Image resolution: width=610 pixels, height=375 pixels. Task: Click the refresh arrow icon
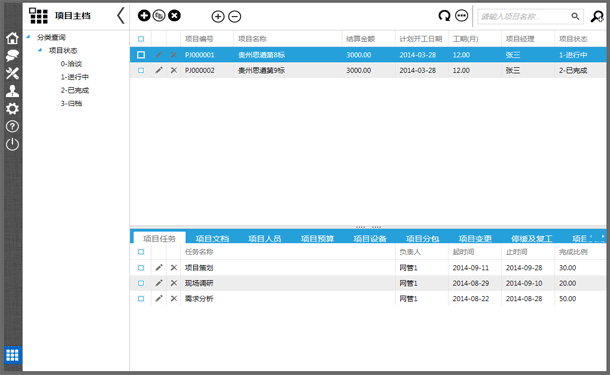444,16
